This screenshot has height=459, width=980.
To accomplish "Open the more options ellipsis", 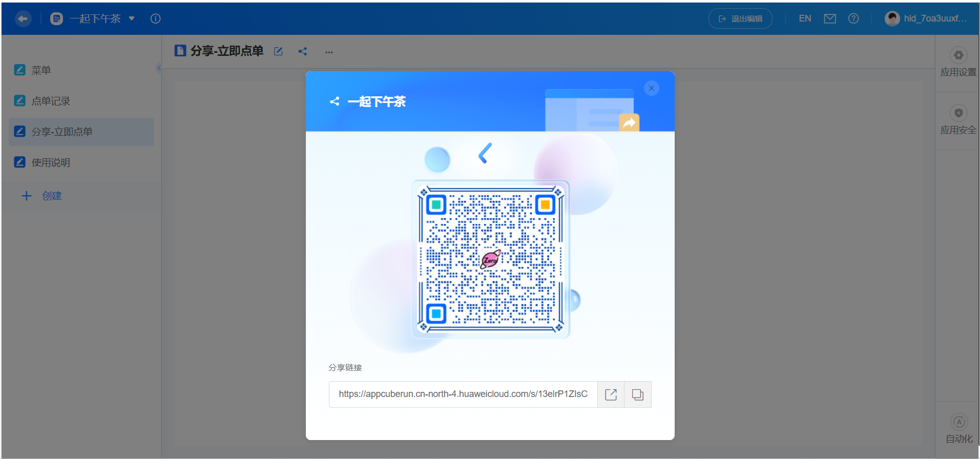I will [x=329, y=52].
